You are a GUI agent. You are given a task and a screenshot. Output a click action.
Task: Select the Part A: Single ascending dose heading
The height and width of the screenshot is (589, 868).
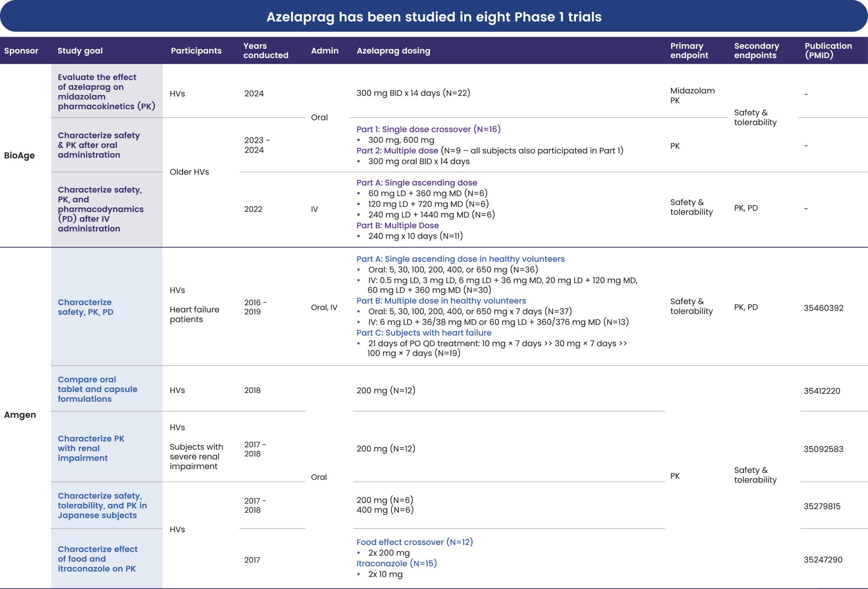(x=417, y=182)
